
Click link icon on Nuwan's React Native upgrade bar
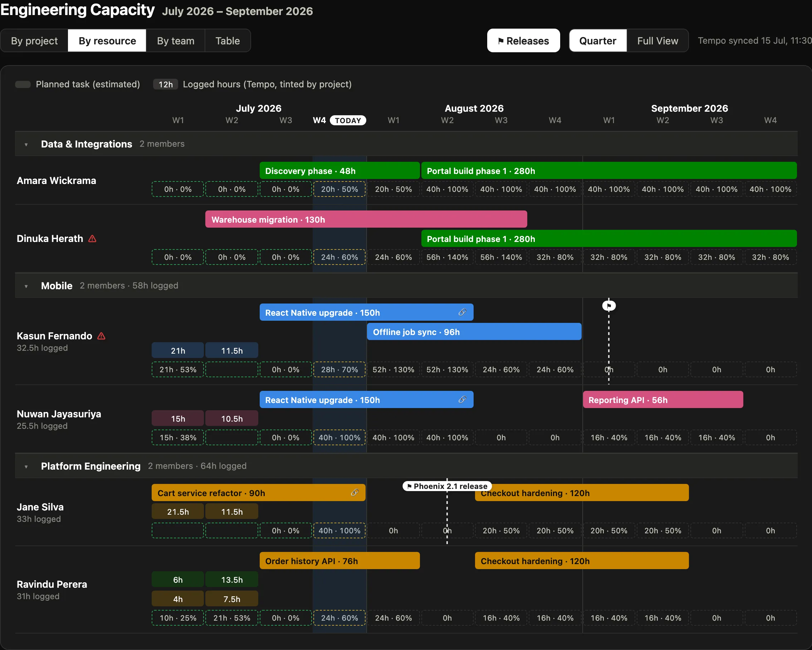pos(462,400)
